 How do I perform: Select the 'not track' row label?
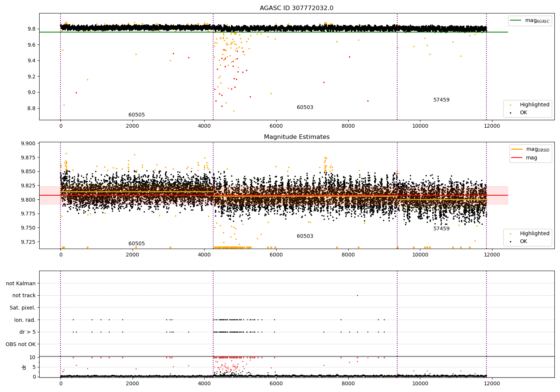(x=24, y=296)
